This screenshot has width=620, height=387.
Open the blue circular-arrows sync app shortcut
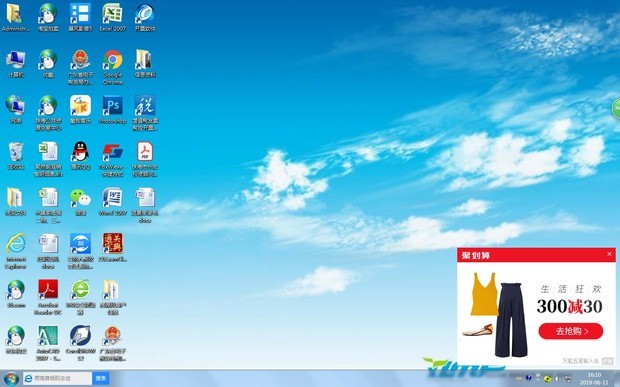80,251
